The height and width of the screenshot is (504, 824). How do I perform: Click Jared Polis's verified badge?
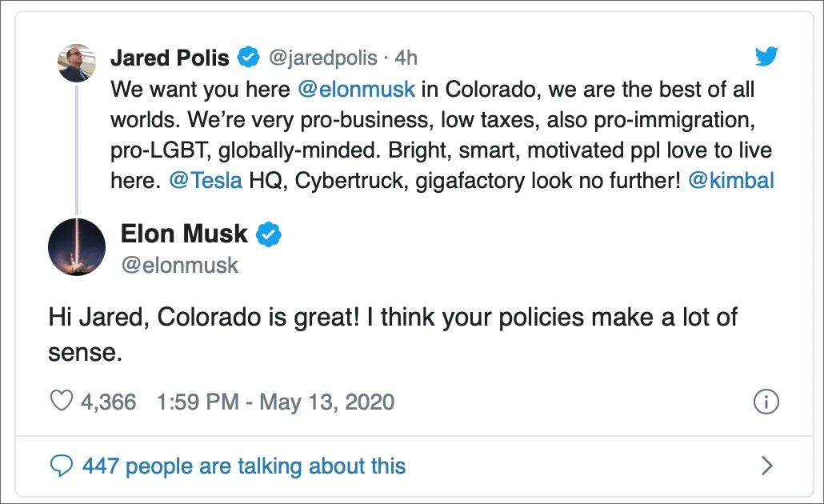click(x=248, y=58)
